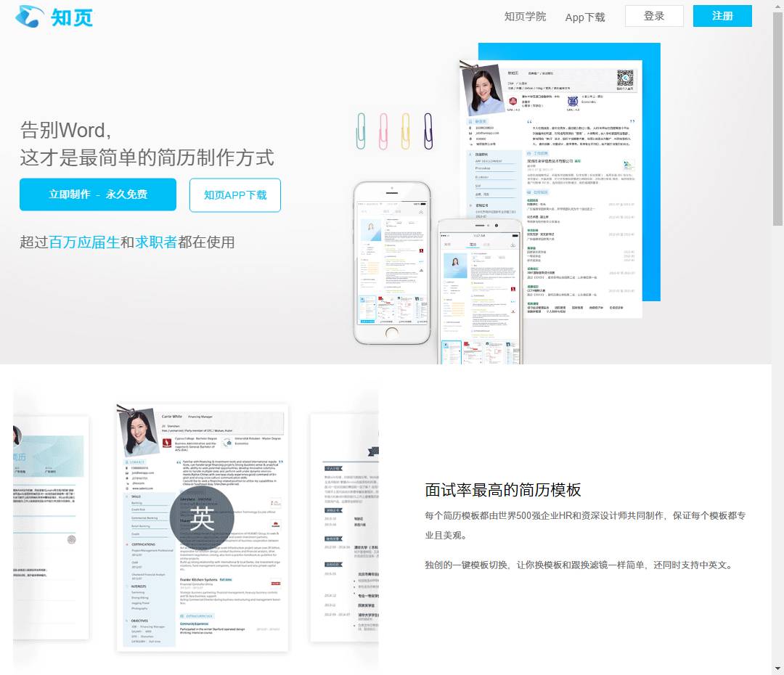
Task: Click the 知页APP下载 button
Action: [234, 195]
